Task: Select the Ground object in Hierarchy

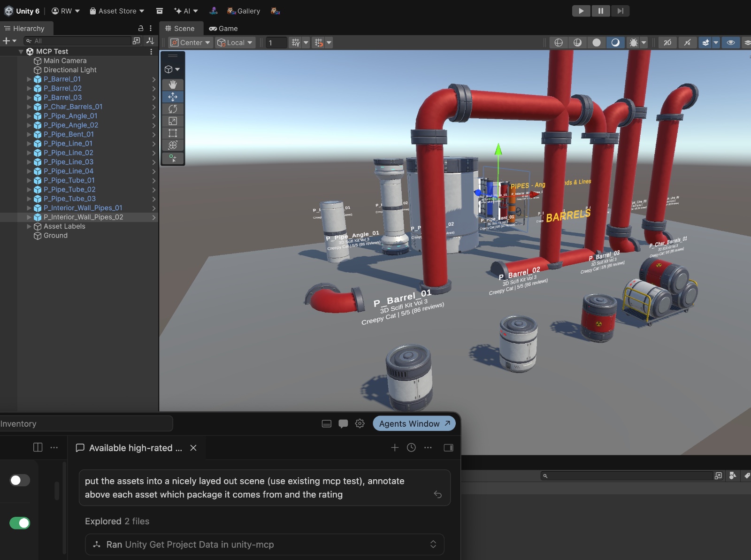Action: (55, 236)
